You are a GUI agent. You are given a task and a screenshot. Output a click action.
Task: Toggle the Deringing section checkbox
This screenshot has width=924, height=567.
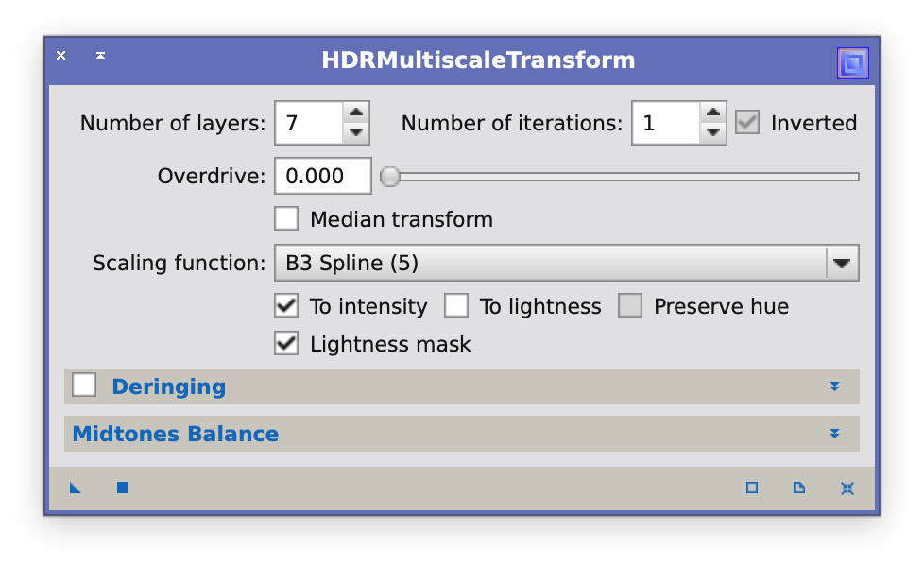click(x=85, y=386)
